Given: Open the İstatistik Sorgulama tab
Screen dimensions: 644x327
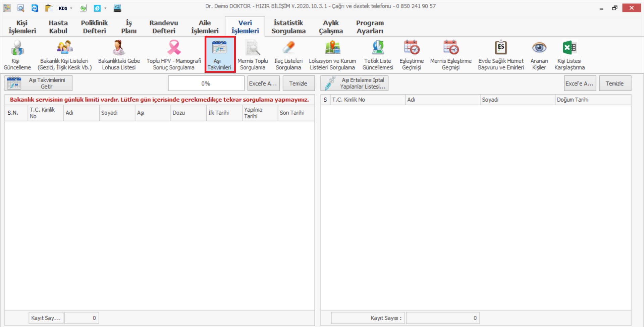Looking at the screenshot, I should coord(288,27).
